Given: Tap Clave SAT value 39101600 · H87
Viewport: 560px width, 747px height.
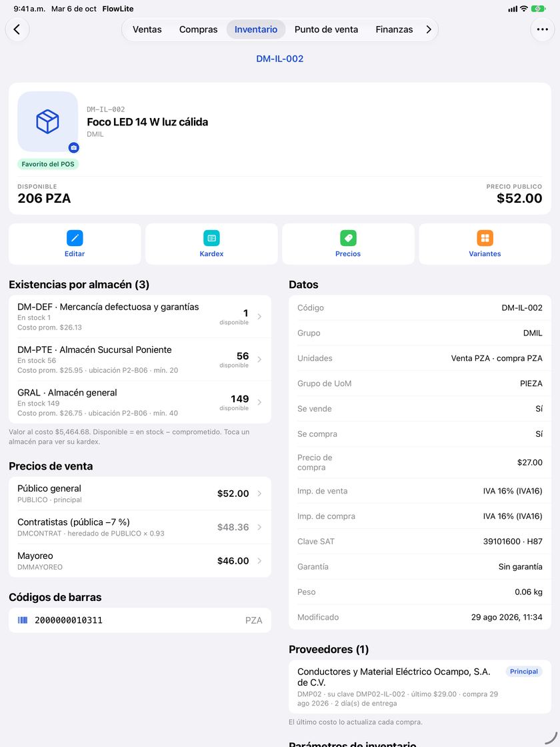Looking at the screenshot, I should tap(513, 541).
